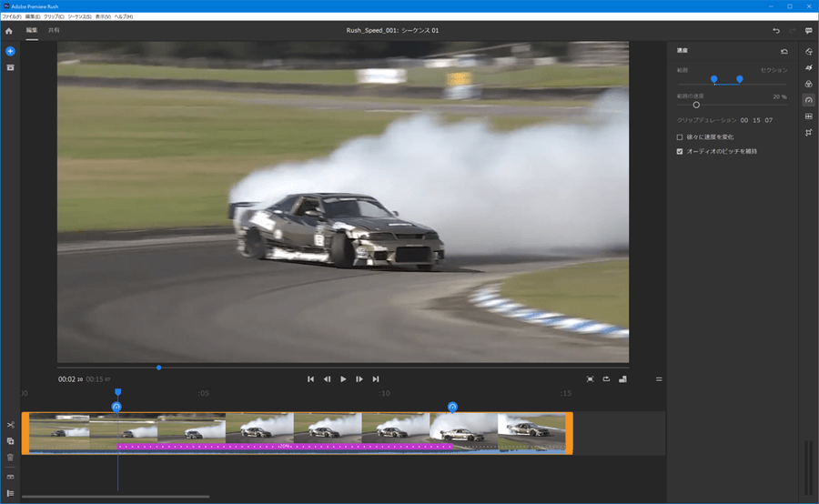
Task: Open the ファイル menu
Action: (12, 16)
